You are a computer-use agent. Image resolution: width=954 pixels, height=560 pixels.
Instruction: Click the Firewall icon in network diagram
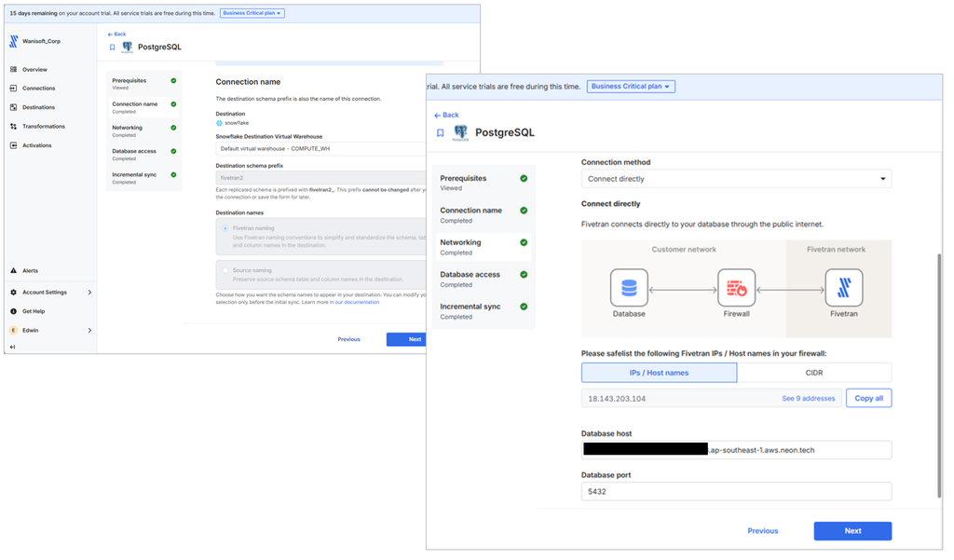pyautogui.click(x=736, y=287)
